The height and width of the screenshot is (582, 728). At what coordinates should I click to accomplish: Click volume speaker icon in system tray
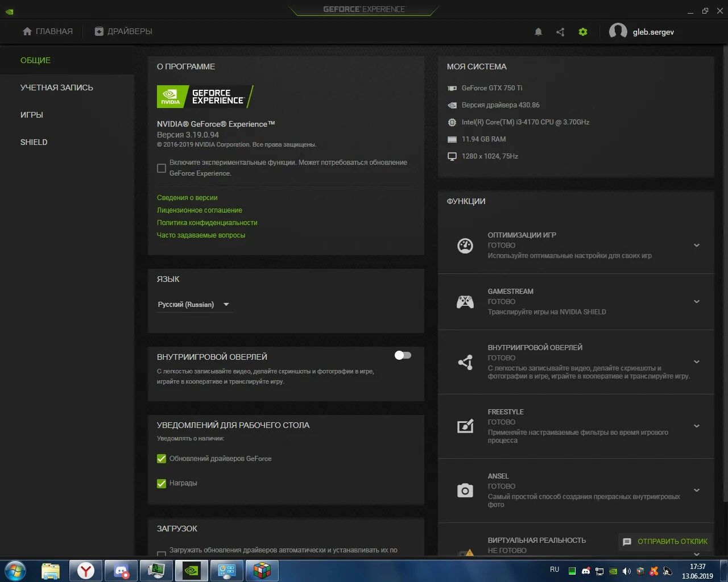627,571
